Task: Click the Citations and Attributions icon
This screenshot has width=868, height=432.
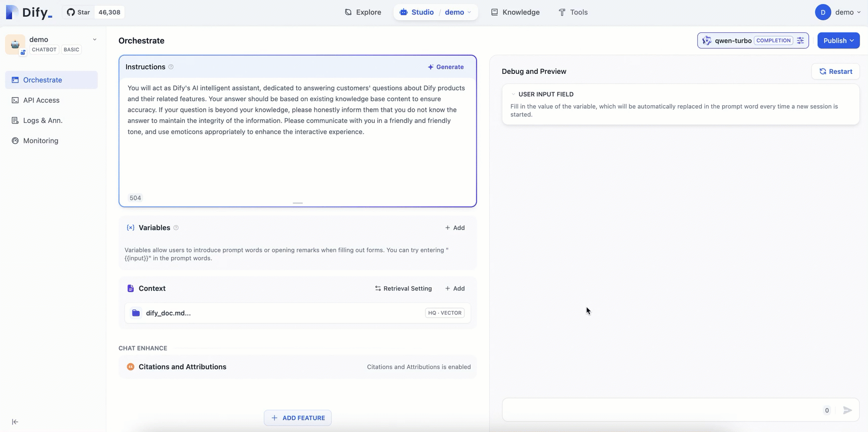Action: click(x=131, y=367)
